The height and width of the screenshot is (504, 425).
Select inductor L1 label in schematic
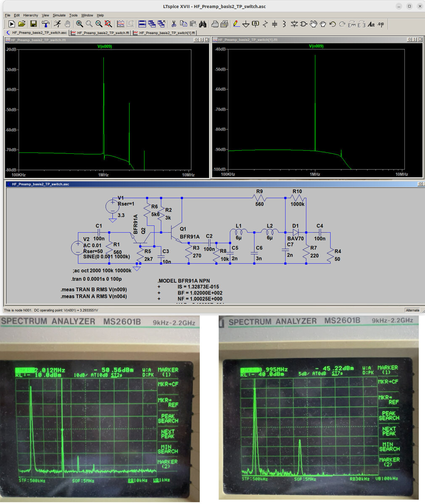click(x=239, y=226)
